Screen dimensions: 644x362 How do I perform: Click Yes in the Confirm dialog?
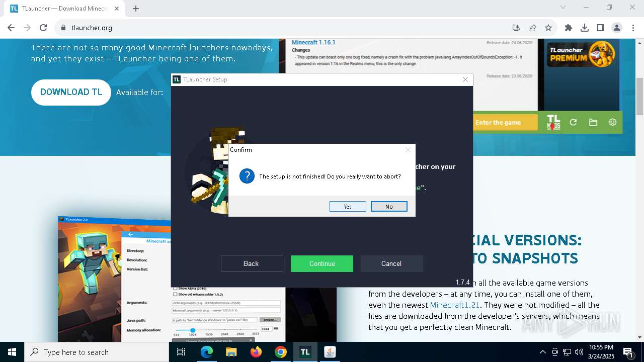point(348,207)
